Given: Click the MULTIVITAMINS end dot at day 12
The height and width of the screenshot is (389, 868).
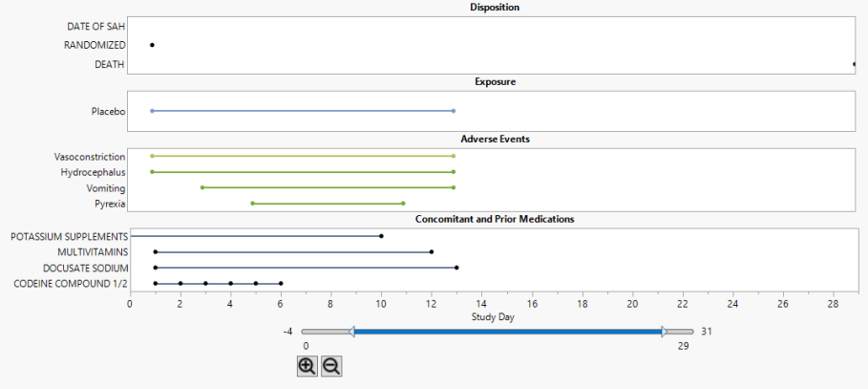Looking at the screenshot, I should (432, 251).
